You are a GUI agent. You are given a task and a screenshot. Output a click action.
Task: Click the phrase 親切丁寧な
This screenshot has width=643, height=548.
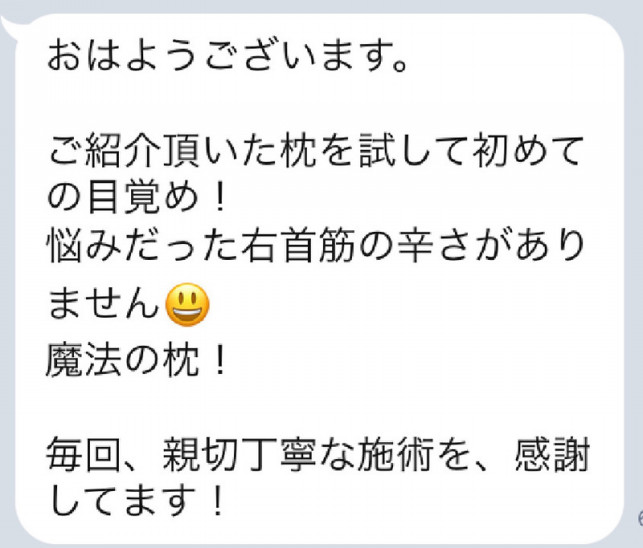(x=258, y=455)
